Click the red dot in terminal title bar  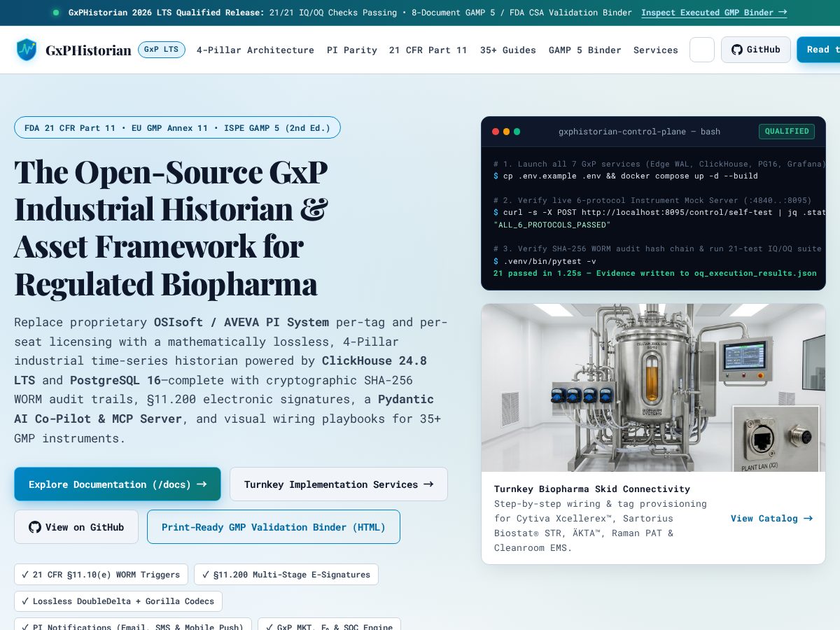pos(496,132)
